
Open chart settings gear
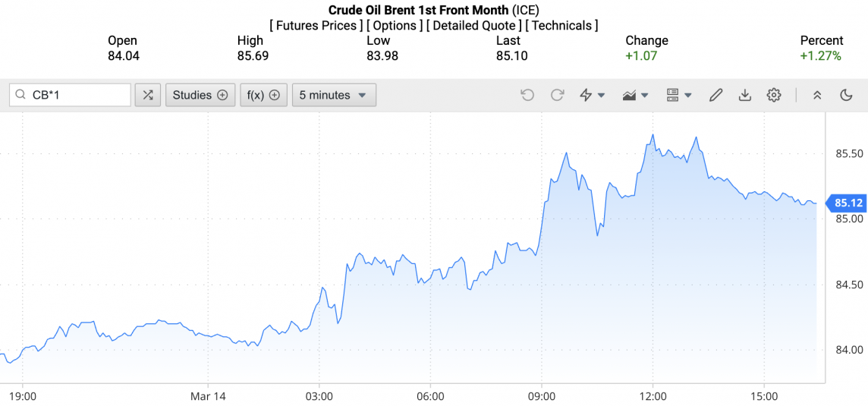(774, 95)
